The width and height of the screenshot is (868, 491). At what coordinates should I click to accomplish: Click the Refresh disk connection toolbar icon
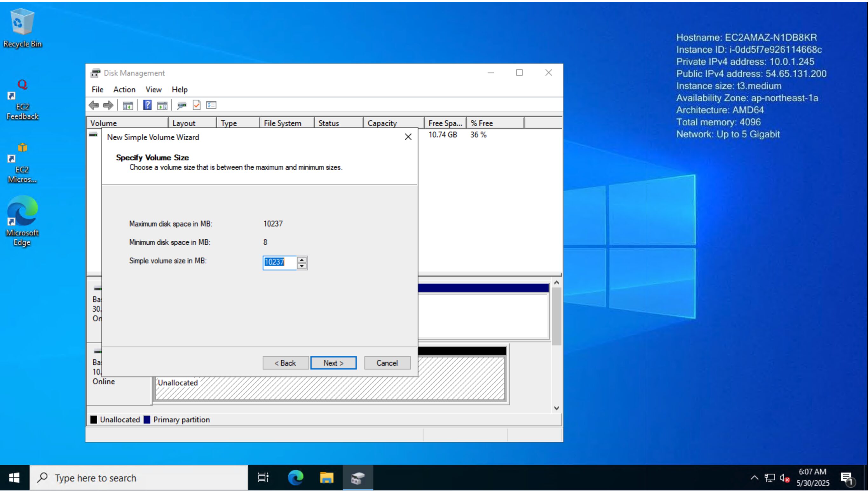click(x=182, y=106)
